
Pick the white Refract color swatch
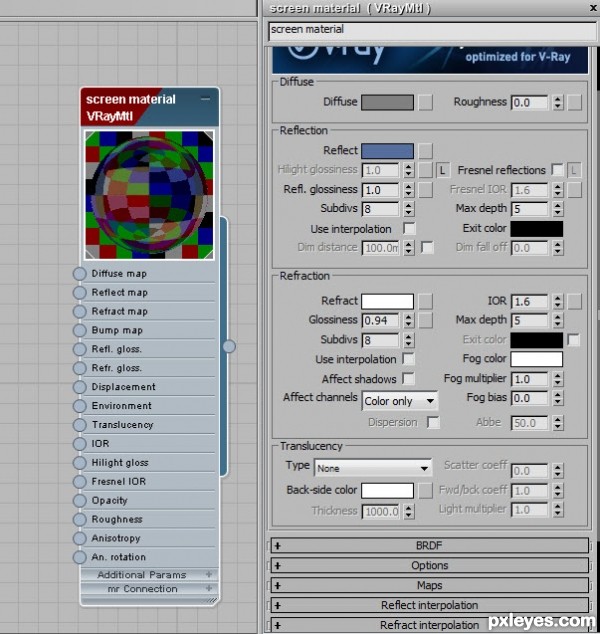click(387, 301)
